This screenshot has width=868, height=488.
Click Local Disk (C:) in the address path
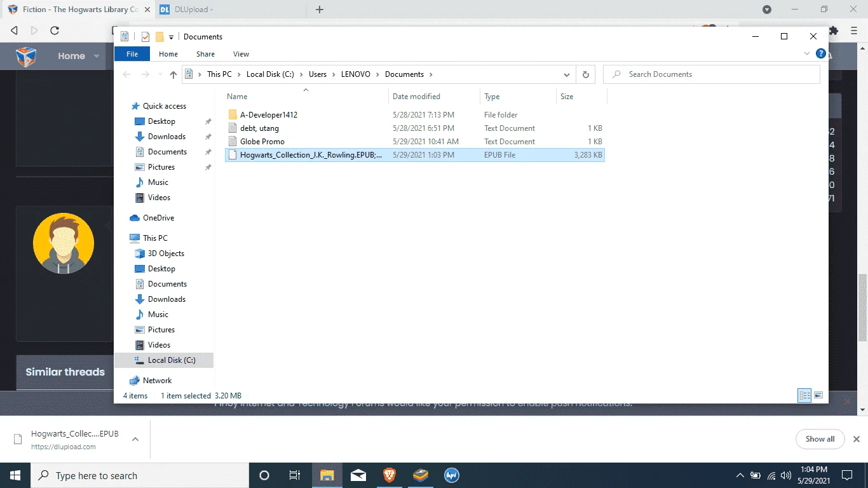point(270,74)
